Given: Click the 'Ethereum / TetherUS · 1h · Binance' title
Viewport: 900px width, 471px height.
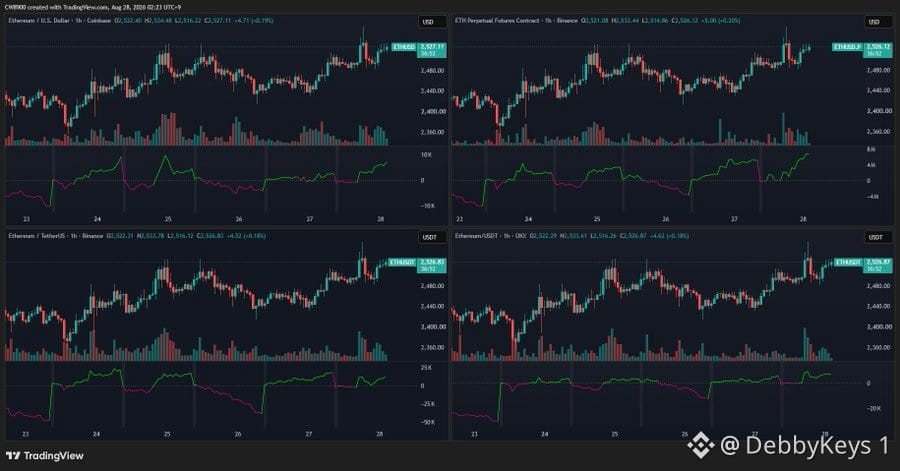Looking at the screenshot, I should point(56,236).
